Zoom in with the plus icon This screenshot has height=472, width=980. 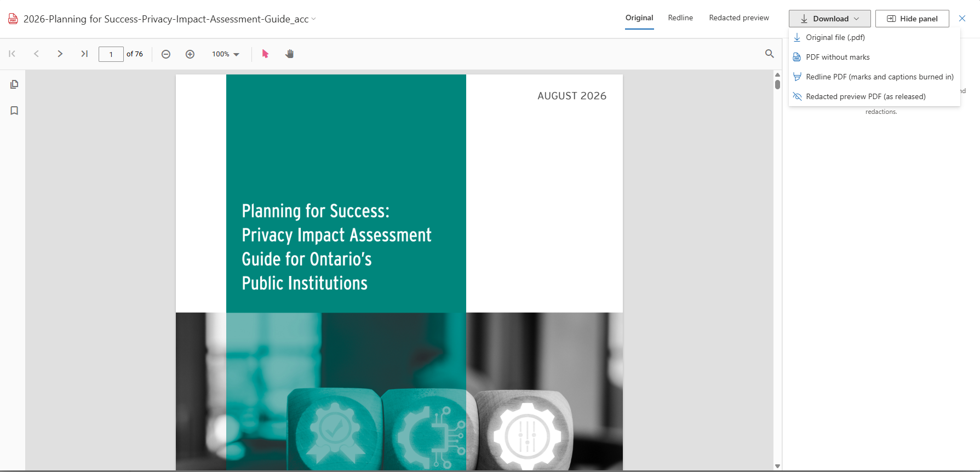click(x=190, y=54)
